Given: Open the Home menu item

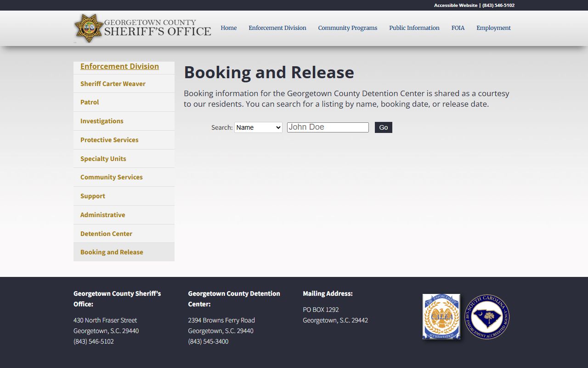Looking at the screenshot, I should [x=229, y=28].
